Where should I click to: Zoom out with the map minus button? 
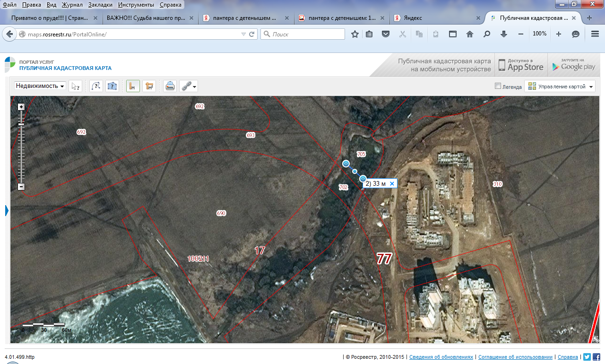coord(21,187)
